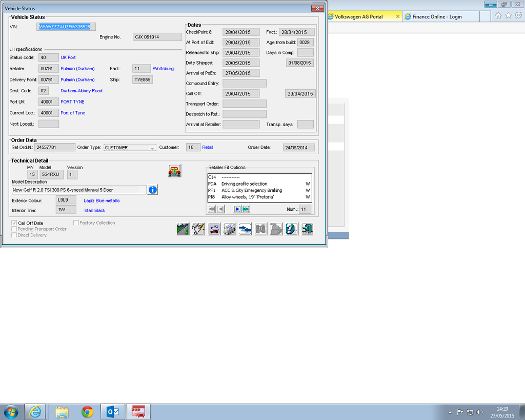Open browser Tools gear icon
Viewport: 525px width, 420px height.
518,15
